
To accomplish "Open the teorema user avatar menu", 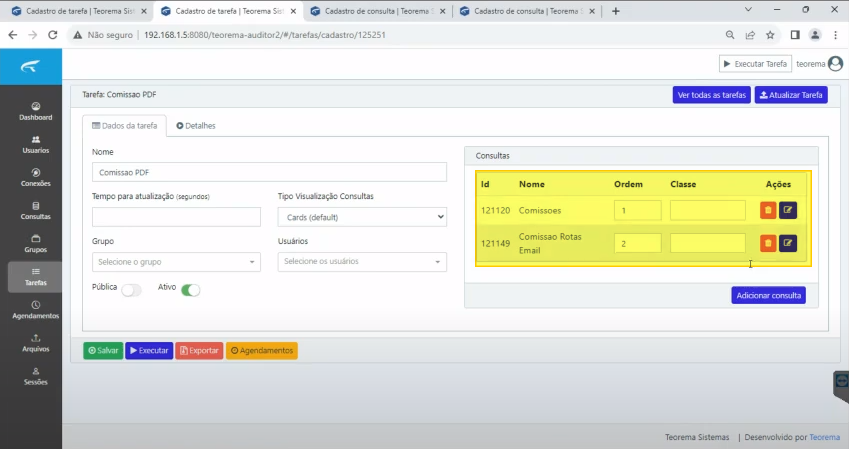I will pos(835,64).
